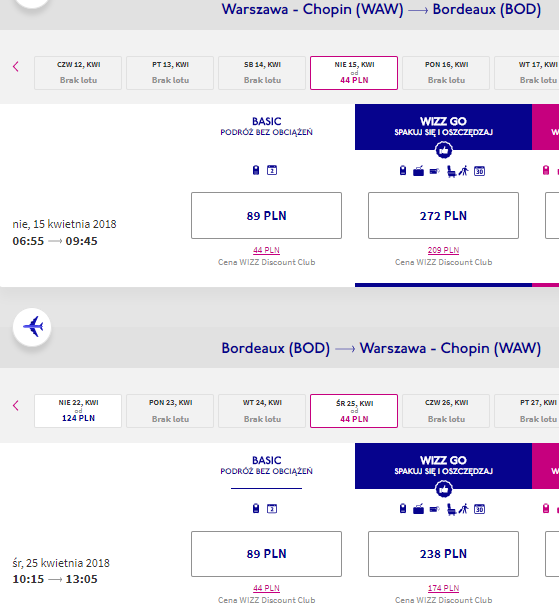The height and width of the screenshot is (609, 559).
Task: Click return WIZZ GO 30-day calendar icon
Action: coord(479,509)
